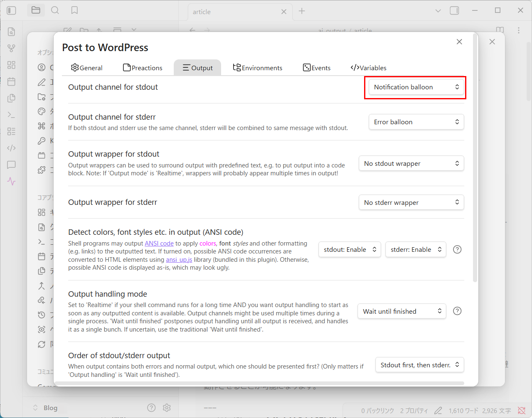The image size is (532, 418).
Task: Switch to the Events tab
Action: pyautogui.click(x=317, y=68)
